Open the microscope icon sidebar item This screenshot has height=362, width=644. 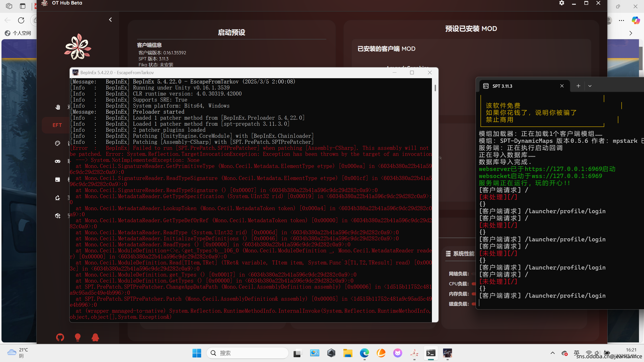point(58,198)
